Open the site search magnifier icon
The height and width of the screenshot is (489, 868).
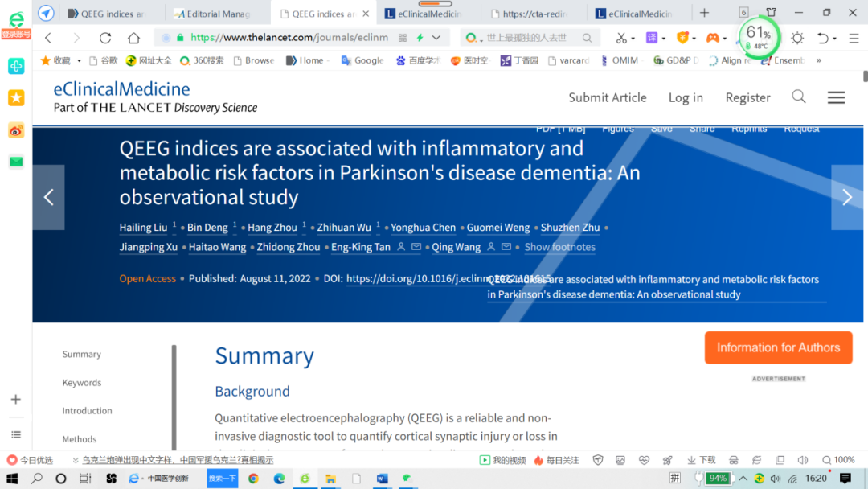(x=798, y=97)
